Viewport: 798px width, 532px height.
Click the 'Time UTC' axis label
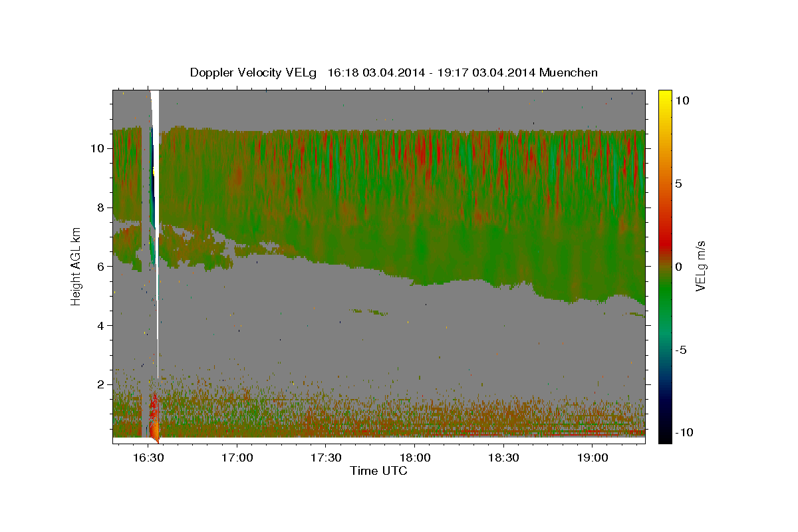click(x=378, y=471)
